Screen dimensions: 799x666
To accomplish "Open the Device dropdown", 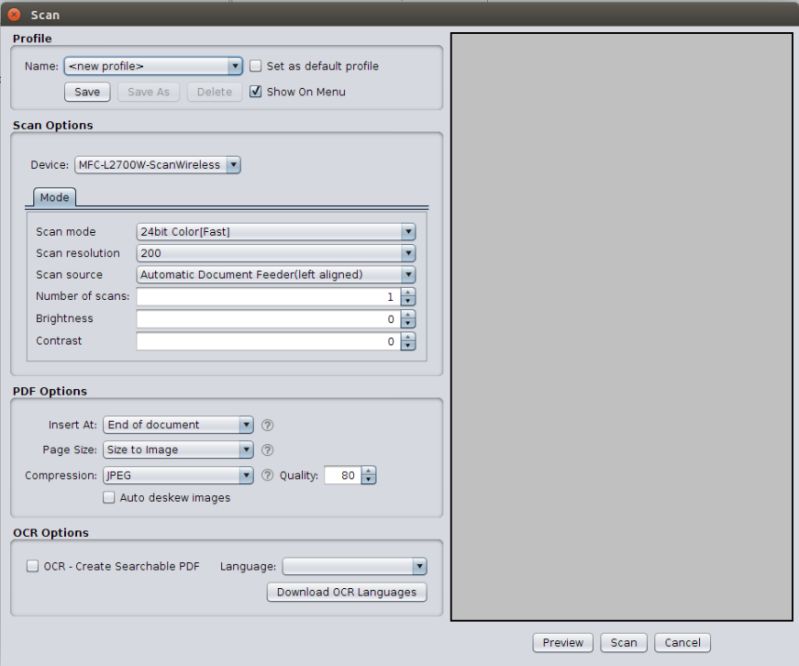I will (157, 165).
